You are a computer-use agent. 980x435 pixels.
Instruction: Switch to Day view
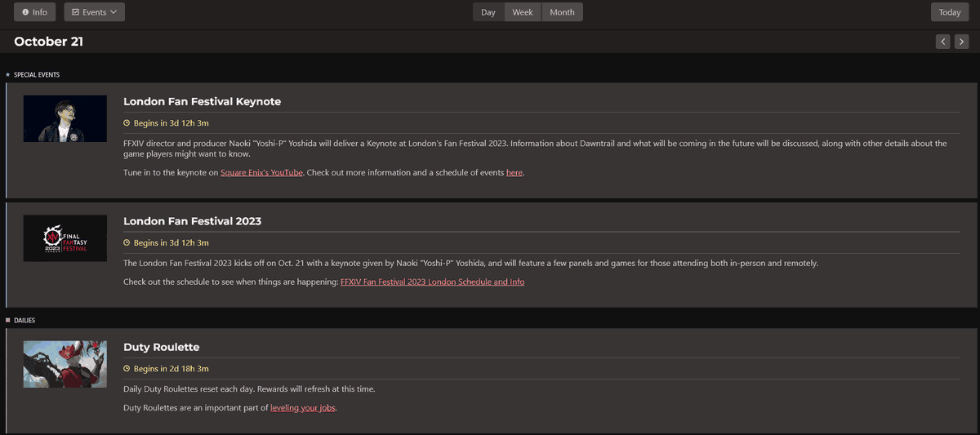[488, 12]
